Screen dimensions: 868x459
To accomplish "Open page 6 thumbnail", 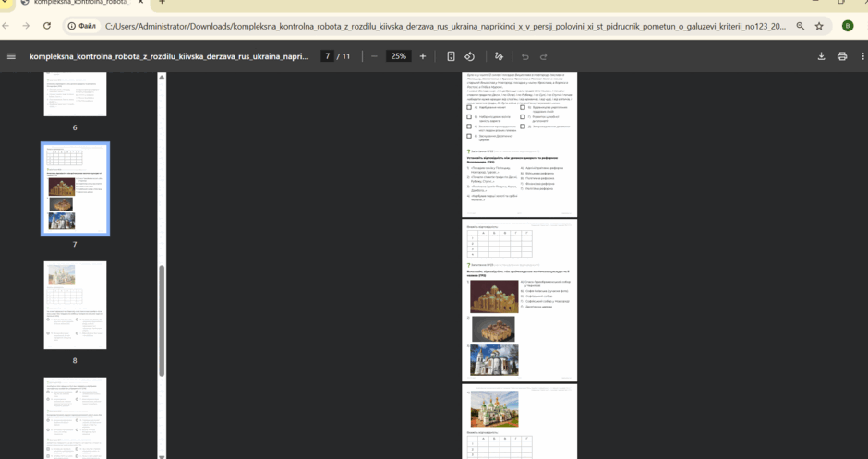I will (76, 94).
